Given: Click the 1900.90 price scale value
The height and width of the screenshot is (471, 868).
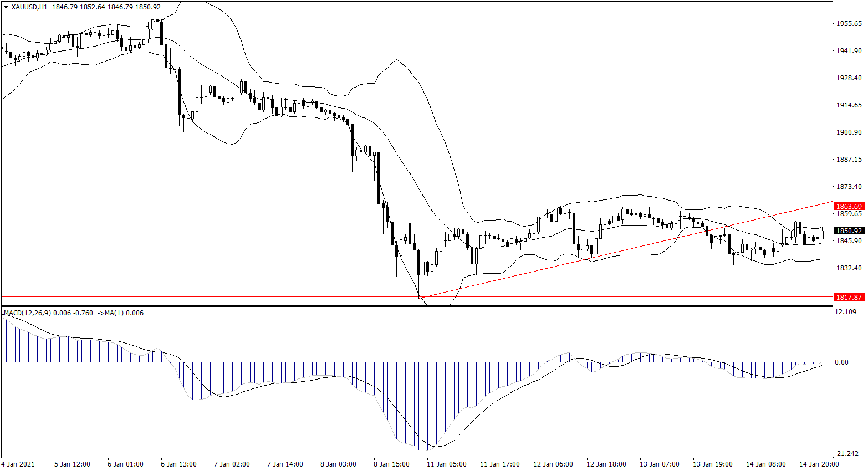Looking at the screenshot, I should point(849,132).
